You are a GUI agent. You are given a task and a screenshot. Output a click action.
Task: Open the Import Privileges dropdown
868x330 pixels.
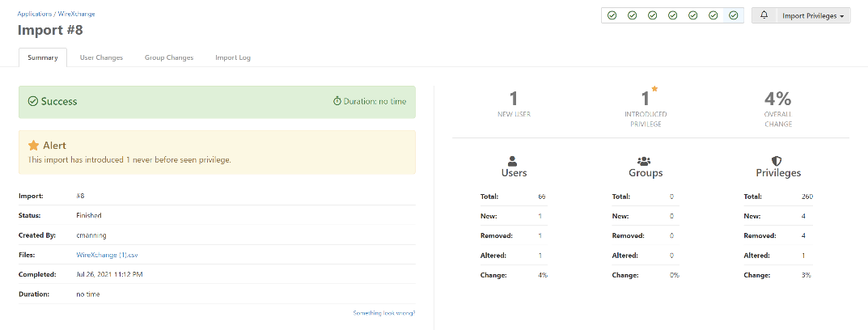click(813, 15)
